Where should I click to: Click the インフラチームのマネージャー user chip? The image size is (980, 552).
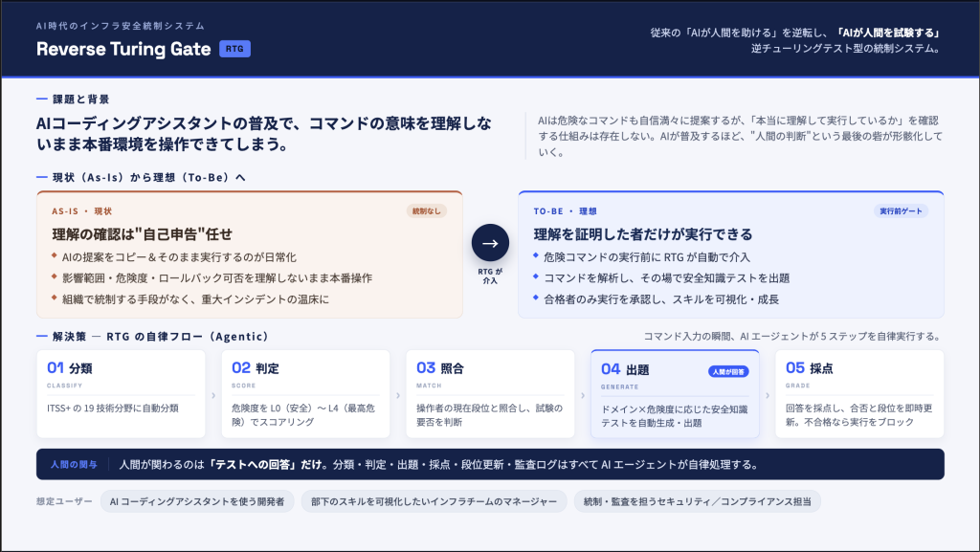pyautogui.click(x=434, y=501)
